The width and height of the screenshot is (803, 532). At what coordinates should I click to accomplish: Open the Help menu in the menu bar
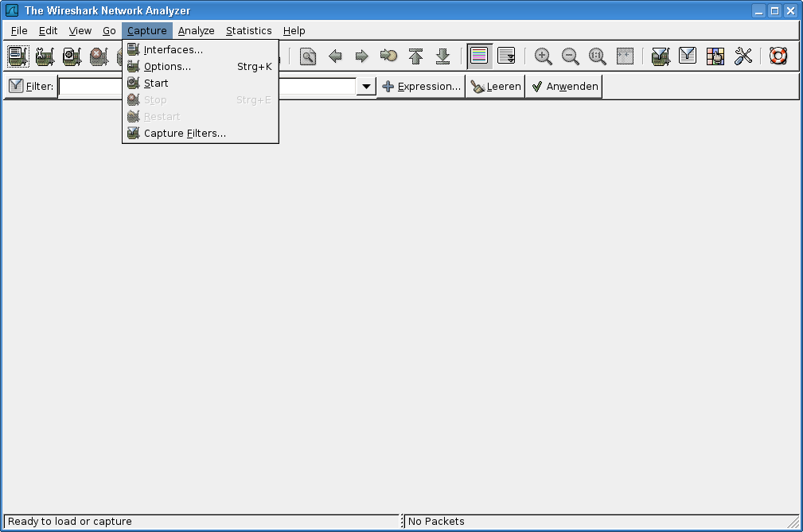pyautogui.click(x=294, y=31)
